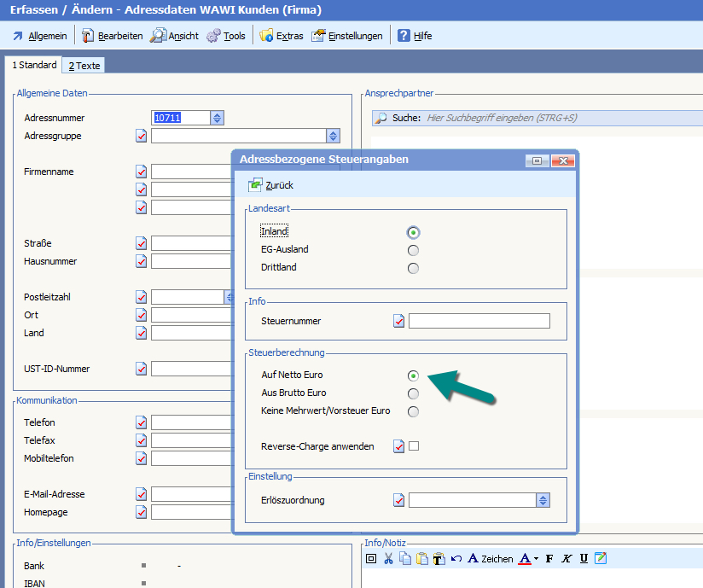The height and width of the screenshot is (588, 703).
Task: Click the undo arrow in the notes toolbar
Action: point(456,559)
